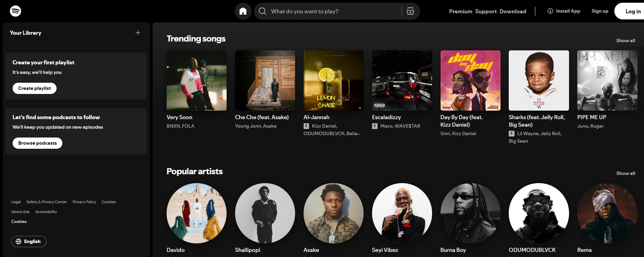Open the Legal footer link
The width and height of the screenshot is (644, 257).
tap(16, 202)
